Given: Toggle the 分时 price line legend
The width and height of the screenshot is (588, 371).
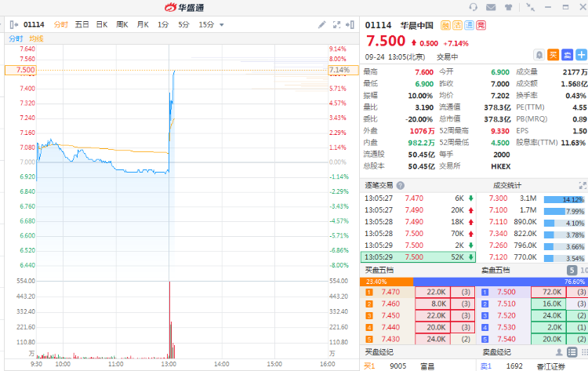Looking at the screenshot, I should (16, 38).
